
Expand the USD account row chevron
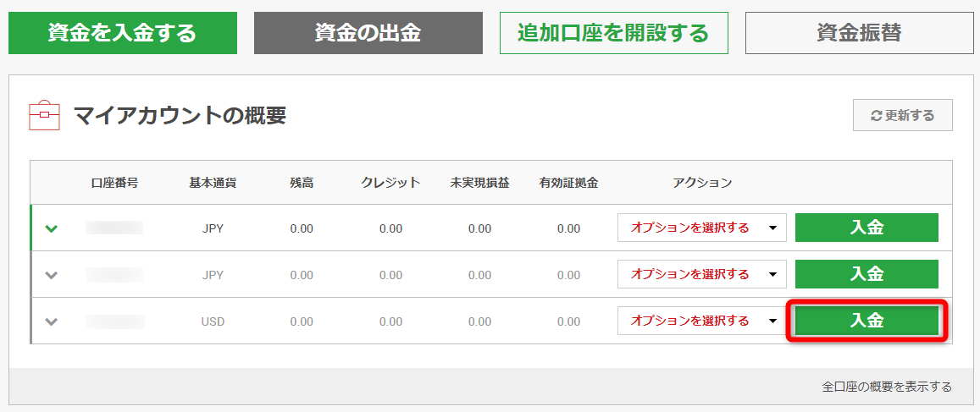(x=52, y=321)
